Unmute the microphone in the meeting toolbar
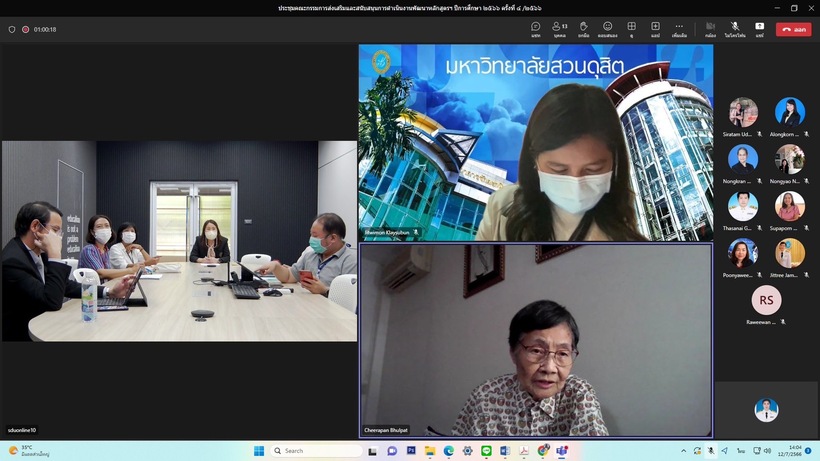The height and width of the screenshot is (461, 820). pos(735,29)
